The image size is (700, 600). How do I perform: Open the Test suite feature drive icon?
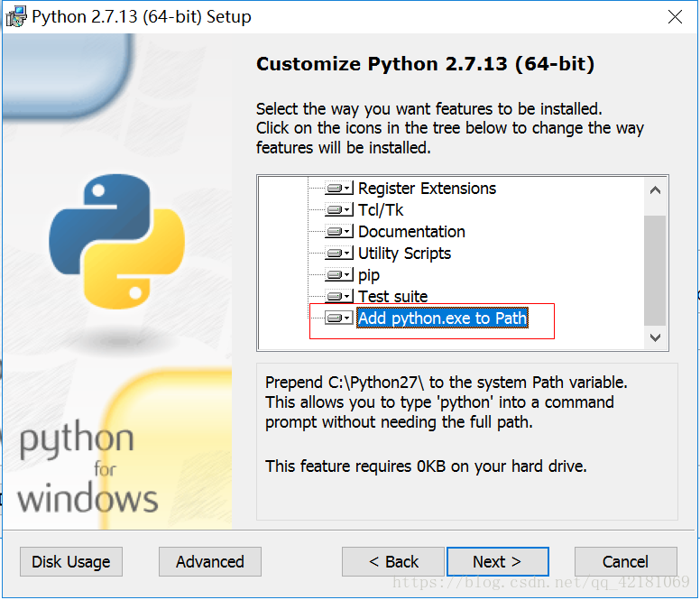(x=339, y=296)
